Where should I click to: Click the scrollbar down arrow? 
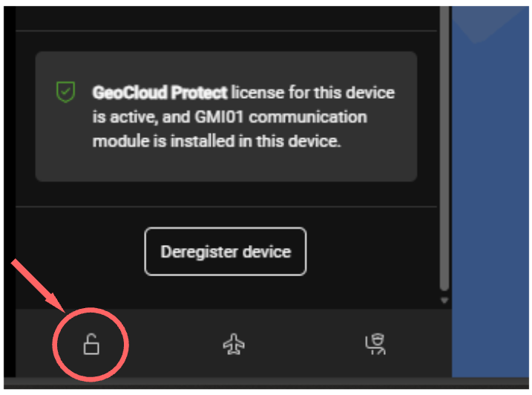pos(444,301)
